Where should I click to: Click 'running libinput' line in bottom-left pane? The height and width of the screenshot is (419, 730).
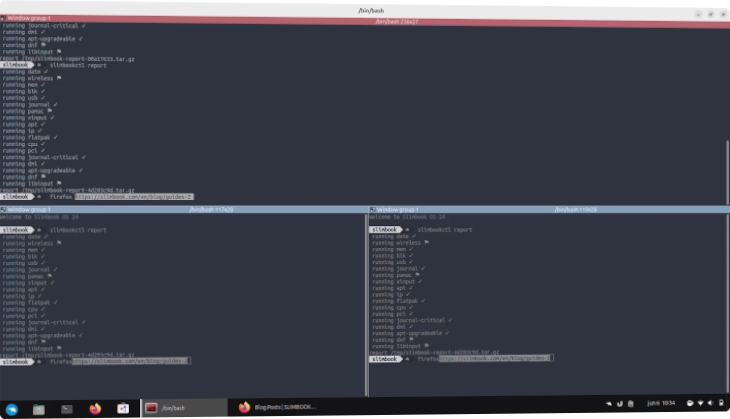[32, 348]
